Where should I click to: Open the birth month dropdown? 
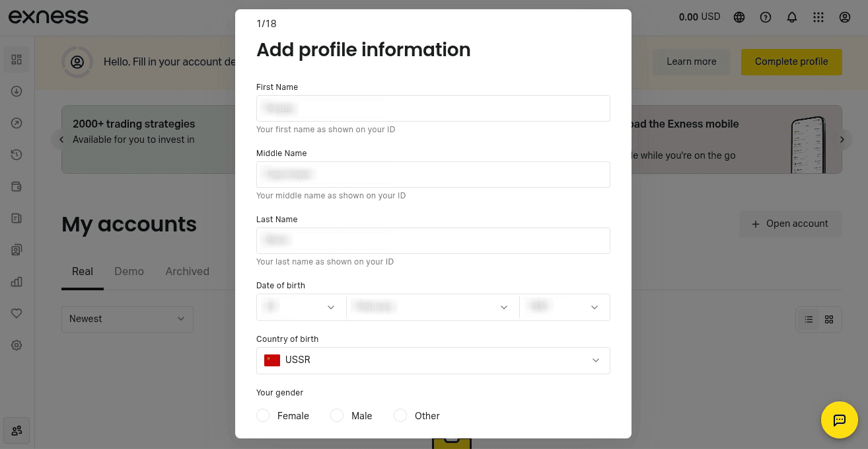tap(433, 307)
